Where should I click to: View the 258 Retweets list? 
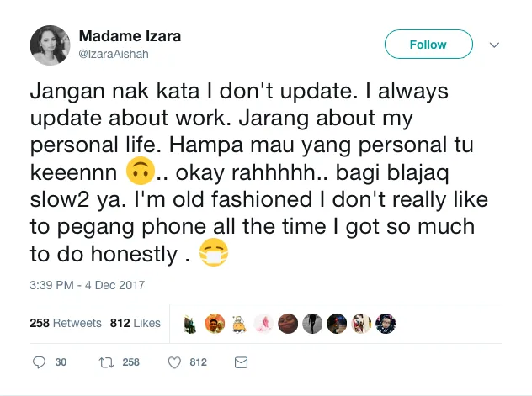pyautogui.click(x=66, y=323)
